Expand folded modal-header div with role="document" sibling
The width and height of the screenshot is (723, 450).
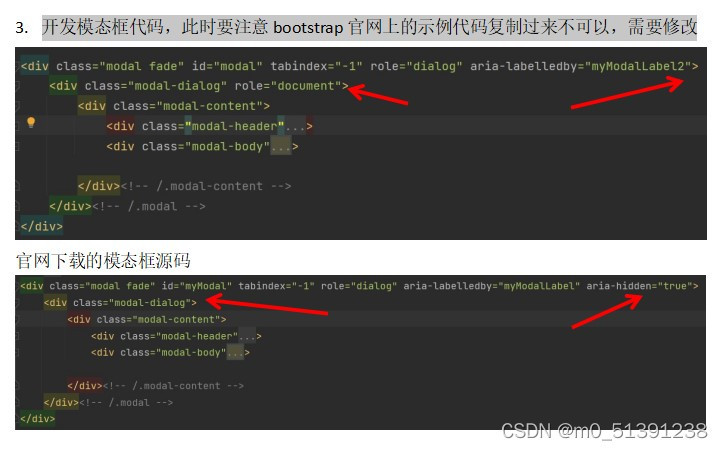(295, 126)
